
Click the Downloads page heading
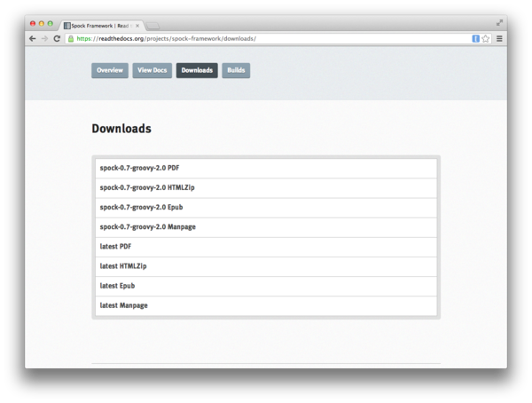(121, 129)
